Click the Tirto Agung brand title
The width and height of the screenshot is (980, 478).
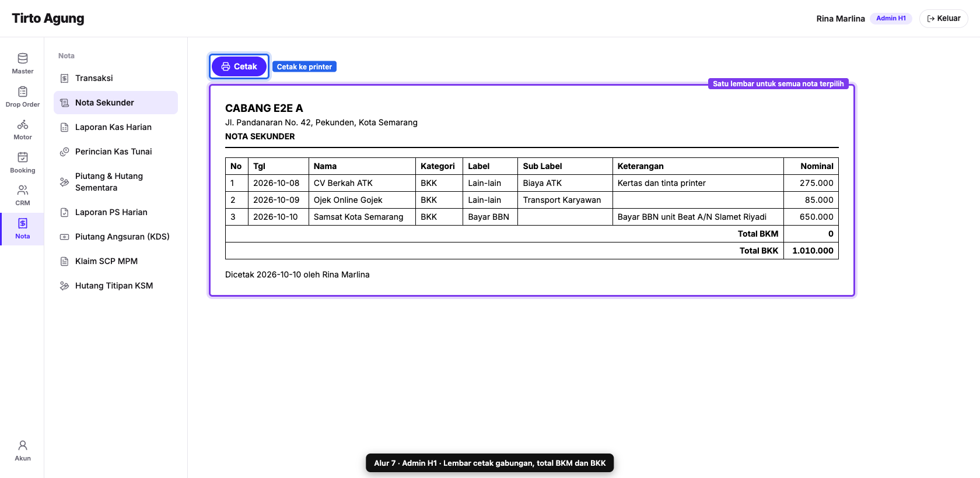click(x=48, y=19)
